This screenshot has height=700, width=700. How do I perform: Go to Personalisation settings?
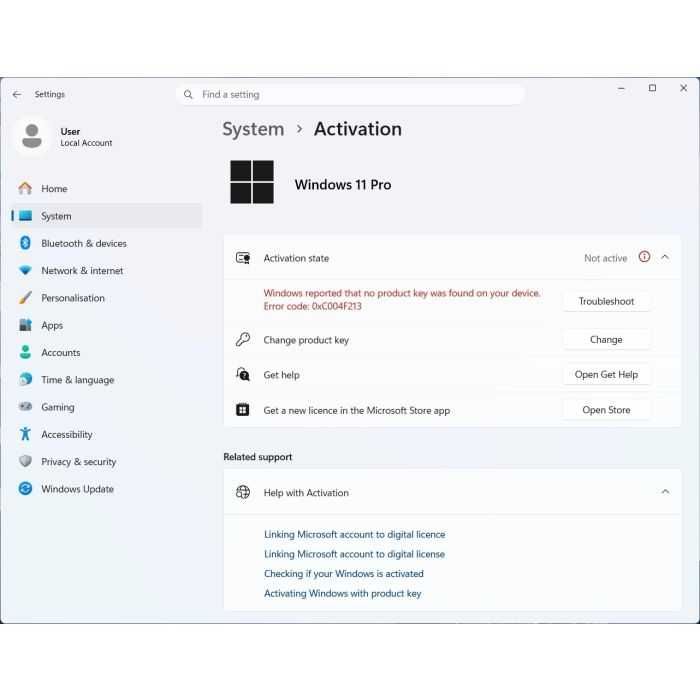click(106, 298)
